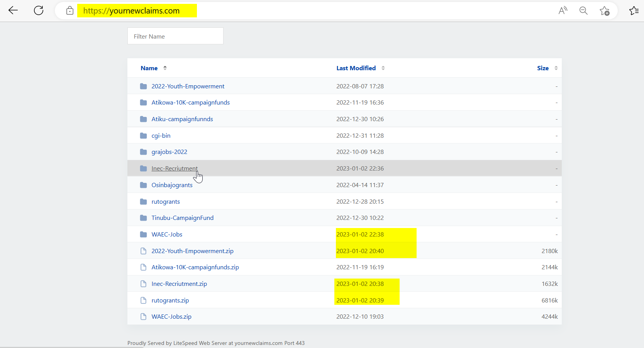
Task: Click the date 2022-08-07 17:28
Action: [360, 86]
